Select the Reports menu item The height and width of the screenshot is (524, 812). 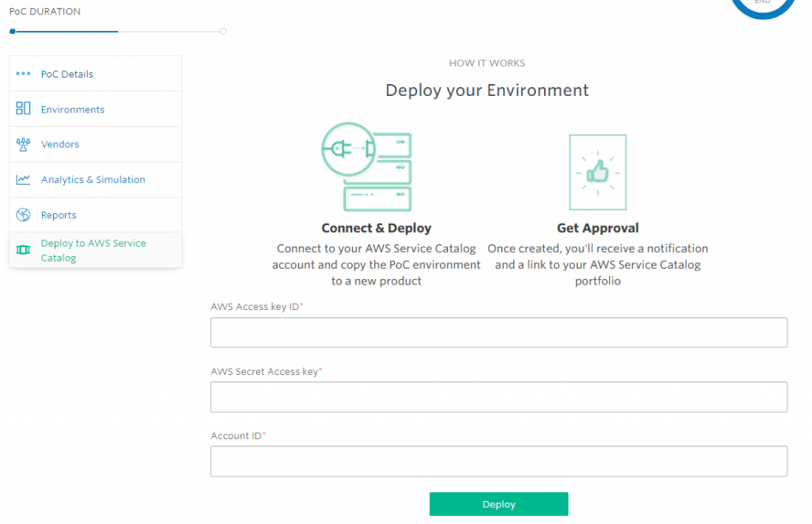[95, 215]
